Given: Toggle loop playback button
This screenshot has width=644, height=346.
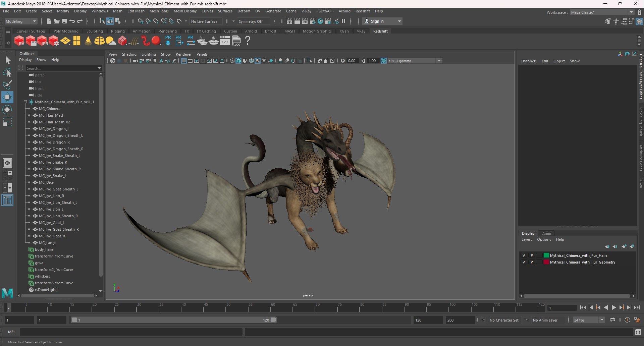Looking at the screenshot, I should click(612, 320).
